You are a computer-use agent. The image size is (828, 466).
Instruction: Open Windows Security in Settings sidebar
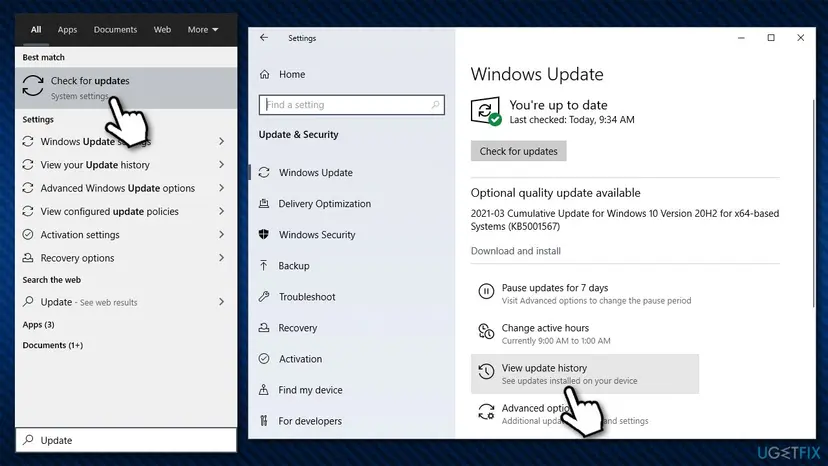coord(317,234)
